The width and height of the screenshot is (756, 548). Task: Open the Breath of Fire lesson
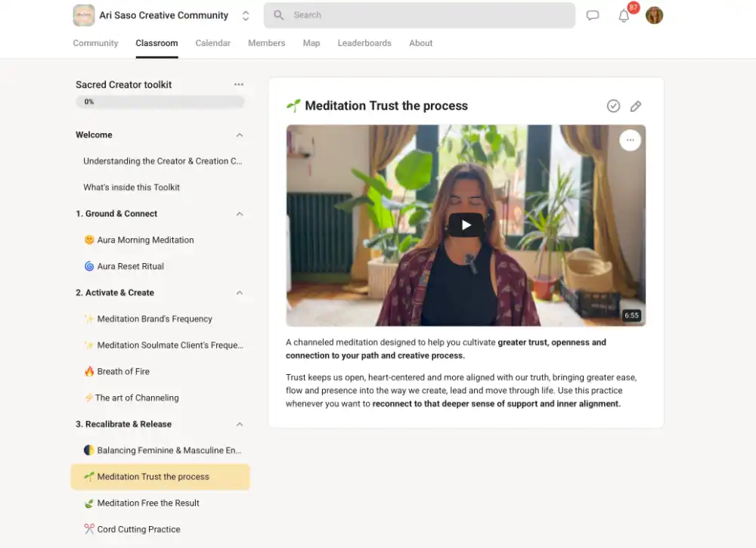(160, 371)
